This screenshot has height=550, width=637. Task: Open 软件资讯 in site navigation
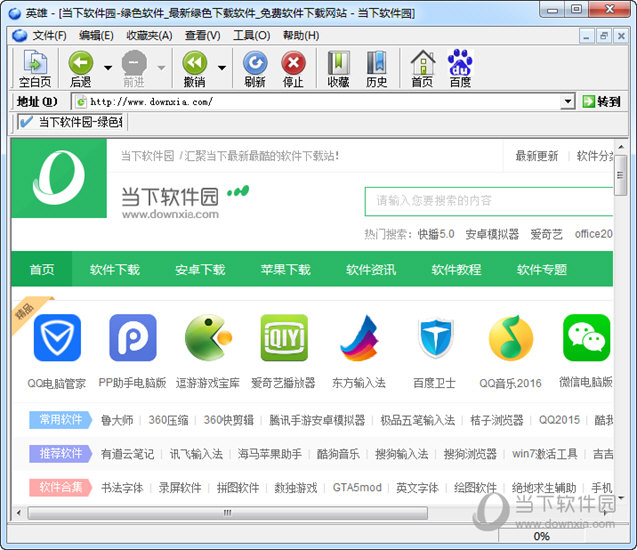(x=371, y=269)
